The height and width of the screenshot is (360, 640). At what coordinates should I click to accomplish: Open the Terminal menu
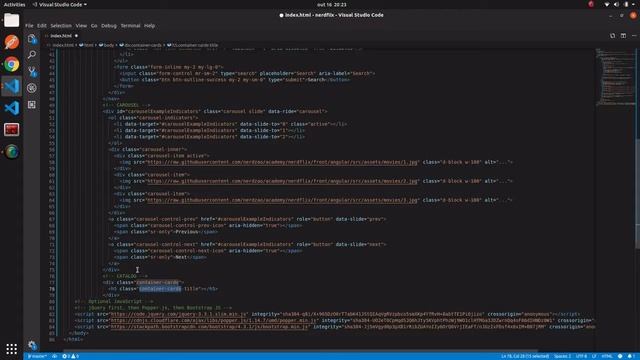click(x=131, y=25)
